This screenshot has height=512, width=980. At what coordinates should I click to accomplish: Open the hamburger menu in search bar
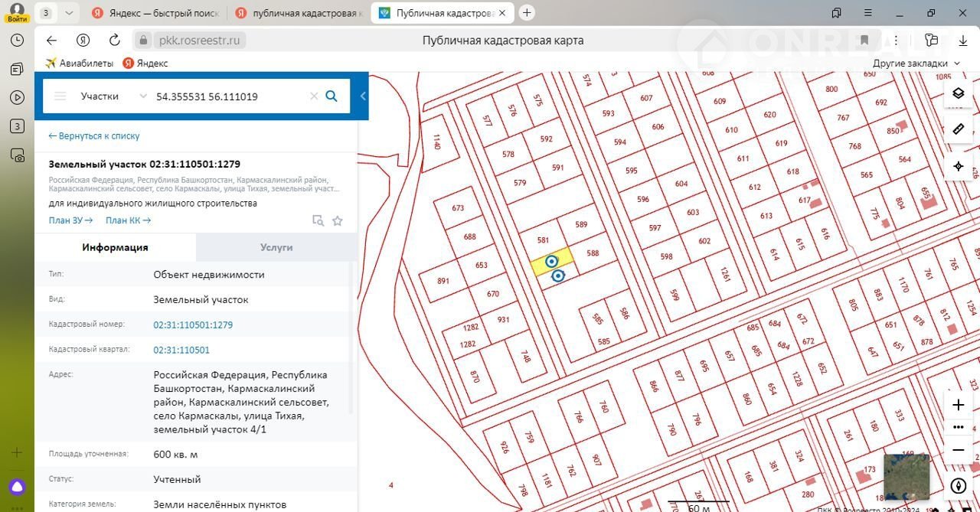pos(60,96)
